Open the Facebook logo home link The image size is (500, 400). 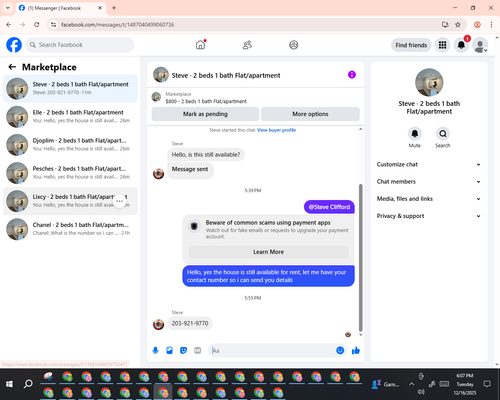[x=14, y=45]
